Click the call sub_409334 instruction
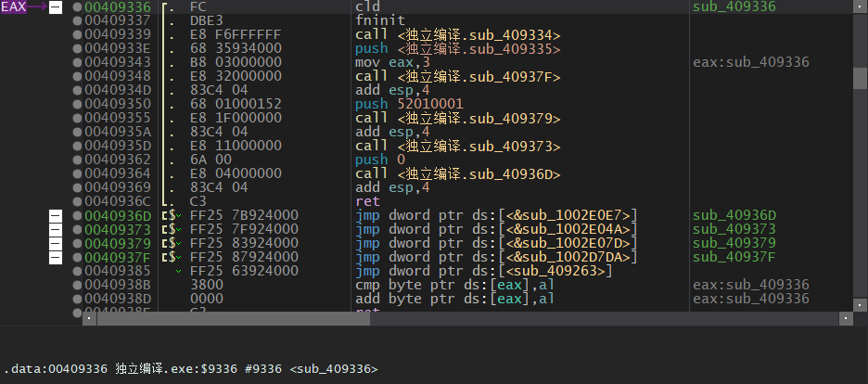The image size is (868, 384). [458, 35]
